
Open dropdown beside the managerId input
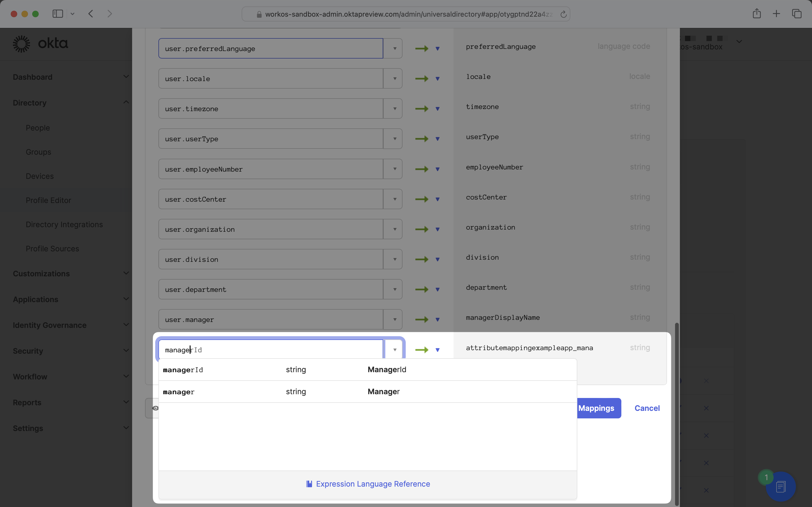(x=395, y=350)
